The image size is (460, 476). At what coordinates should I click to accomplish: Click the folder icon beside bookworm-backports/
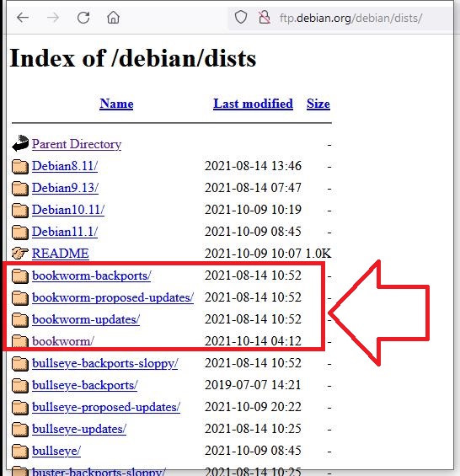(20, 276)
